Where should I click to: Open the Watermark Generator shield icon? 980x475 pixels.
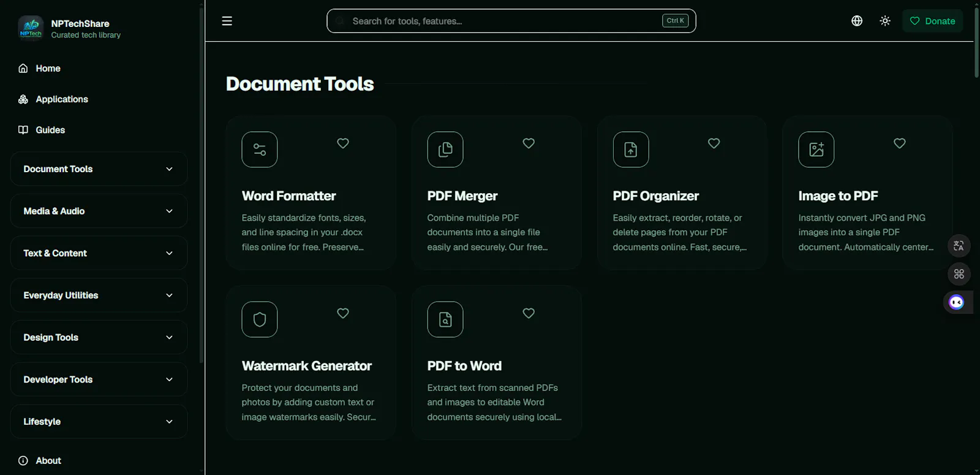pyautogui.click(x=260, y=319)
